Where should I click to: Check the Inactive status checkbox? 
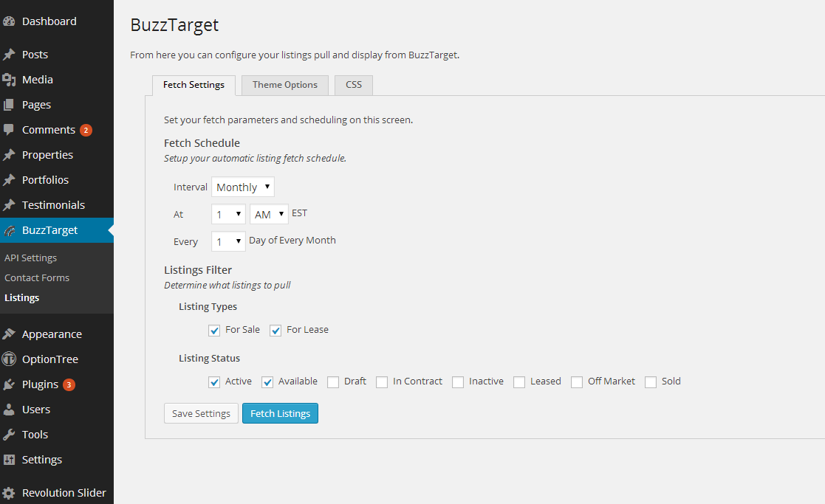click(458, 382)
